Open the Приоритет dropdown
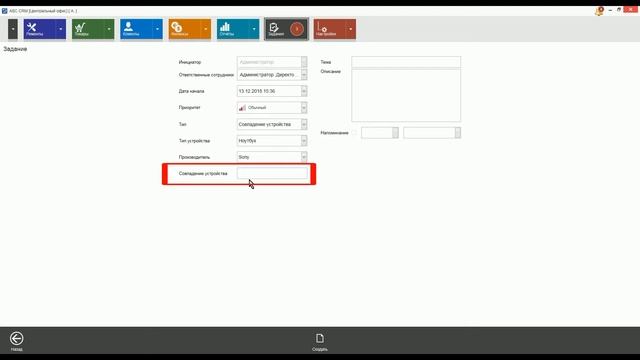This screenshot has width=640, height=360. (304, 108)
